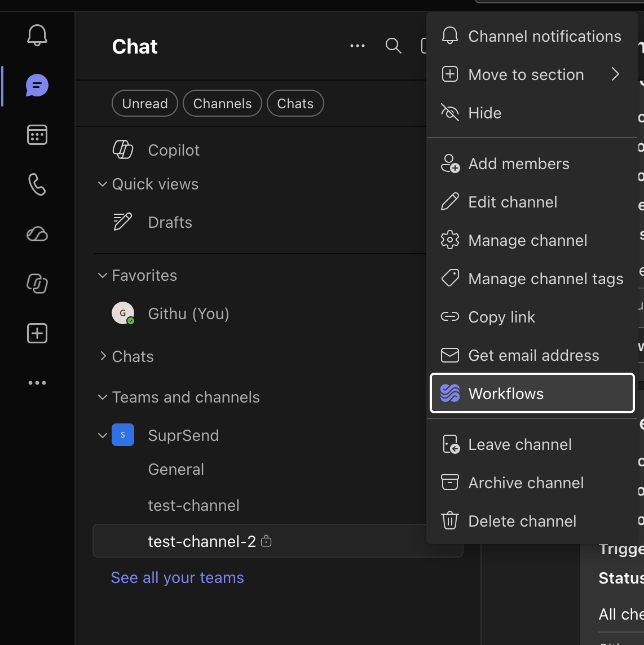Screen dimensions: 644x645
Task: Open the Calendar icon in sidebar
Action: tap(37, 135)
